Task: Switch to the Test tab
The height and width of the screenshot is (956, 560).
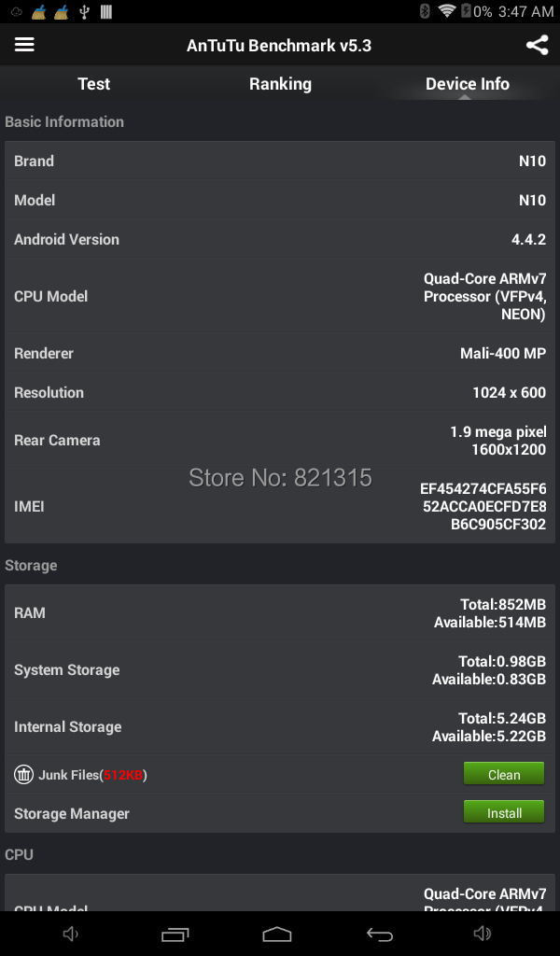Action: pos(93,84)
